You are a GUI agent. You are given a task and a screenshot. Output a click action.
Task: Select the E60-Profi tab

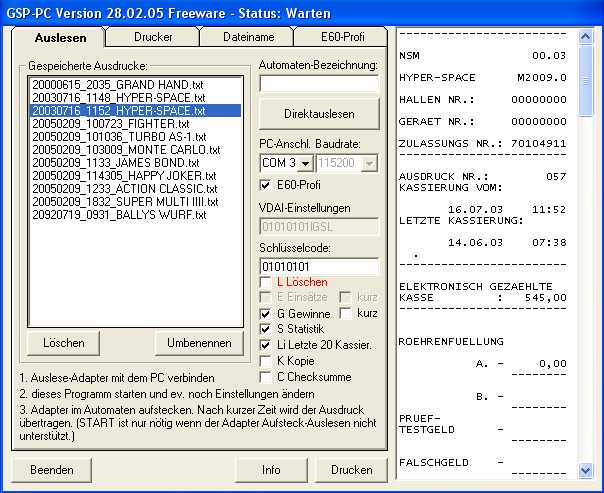[342, 37]
